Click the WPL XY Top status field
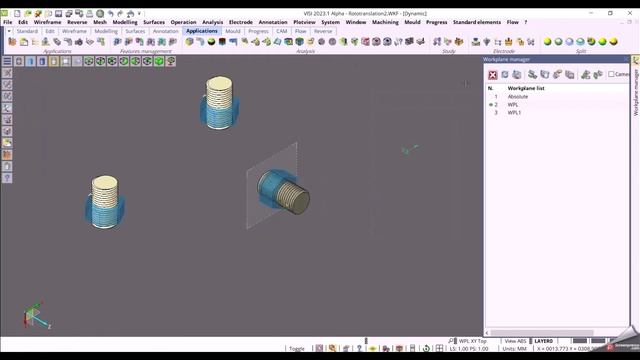The image size is (640, 360). 472,341
